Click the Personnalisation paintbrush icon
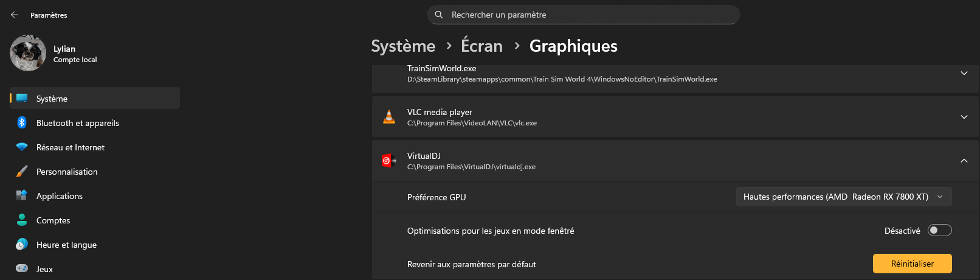Viewport: 980px width, 280px height. pos(22,172)
